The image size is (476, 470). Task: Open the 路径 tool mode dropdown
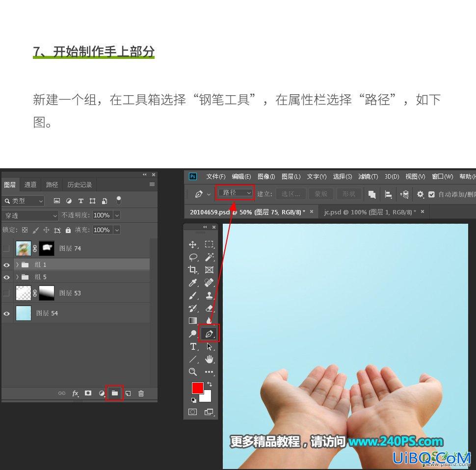(236, 193)
